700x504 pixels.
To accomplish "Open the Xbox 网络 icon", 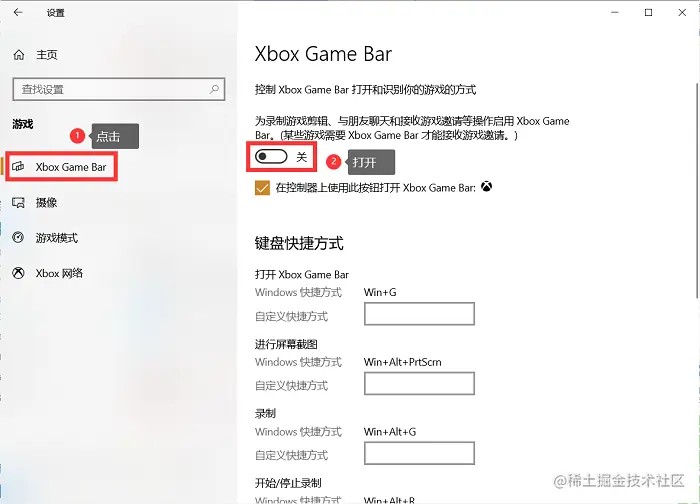I will point(18,273).
